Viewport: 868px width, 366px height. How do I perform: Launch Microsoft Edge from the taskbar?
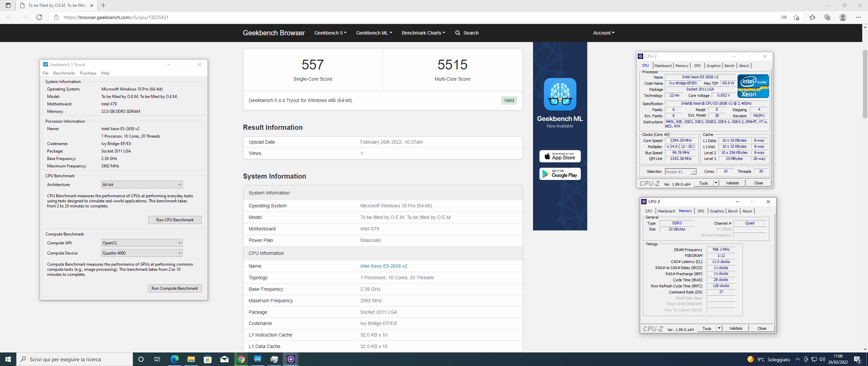click(174, 359)
